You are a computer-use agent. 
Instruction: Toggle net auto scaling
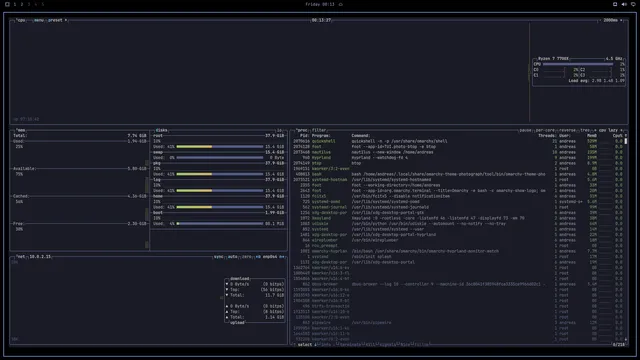coord(233,257)
